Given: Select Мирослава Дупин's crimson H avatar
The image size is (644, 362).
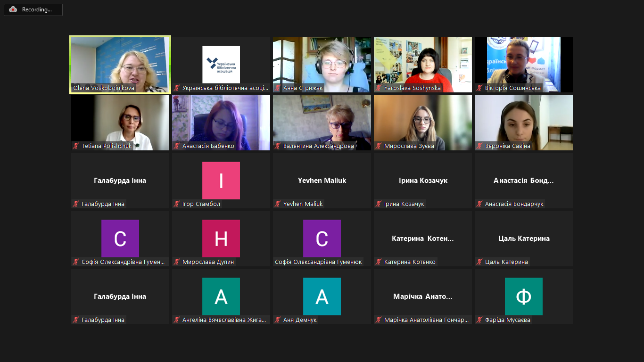Looking at the screenshot, I should pos(221,239).
